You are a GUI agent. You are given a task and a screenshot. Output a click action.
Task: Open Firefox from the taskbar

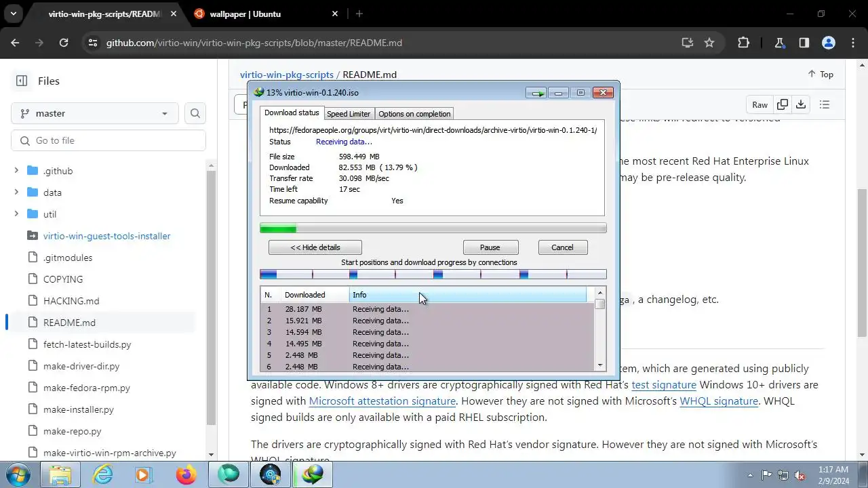coord(186,475)
